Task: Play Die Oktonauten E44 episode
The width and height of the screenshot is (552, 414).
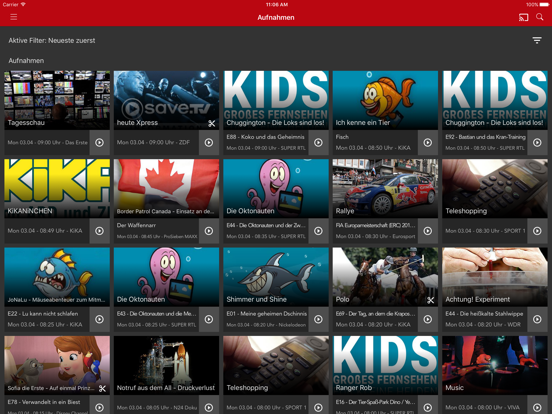Action: (x=319, y=231)
